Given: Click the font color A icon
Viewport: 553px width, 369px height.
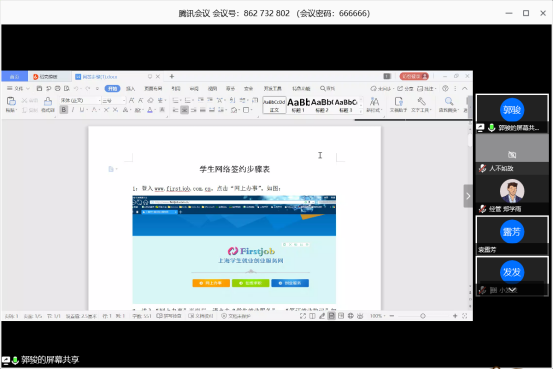Looking at the screenshot, I should click(150, 110).
